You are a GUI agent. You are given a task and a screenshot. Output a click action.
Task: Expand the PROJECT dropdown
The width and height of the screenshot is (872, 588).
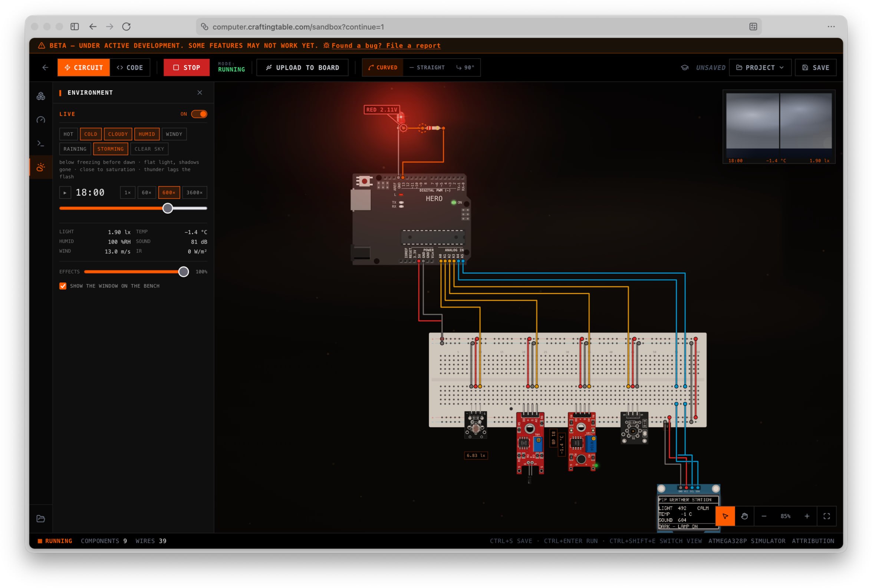tap(760, 68)
